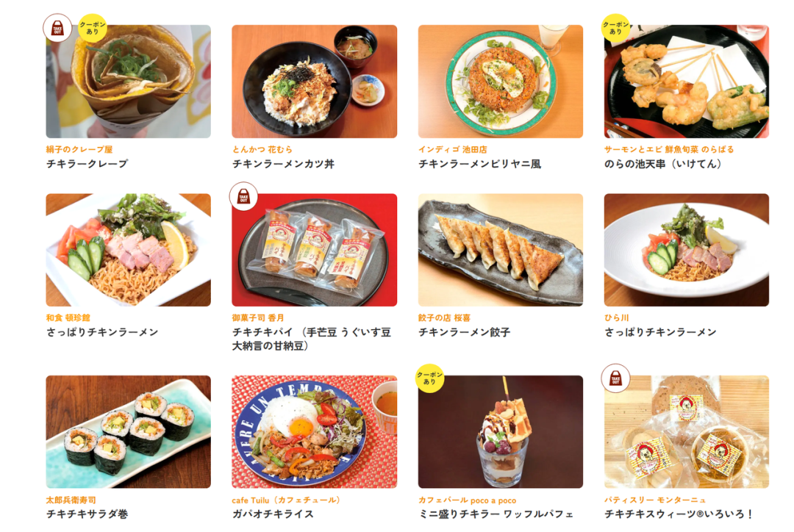Viewport: 794px width, 532px height.
Task: Click the coupon badge on the tempura skewers photo
Action: 615,28
